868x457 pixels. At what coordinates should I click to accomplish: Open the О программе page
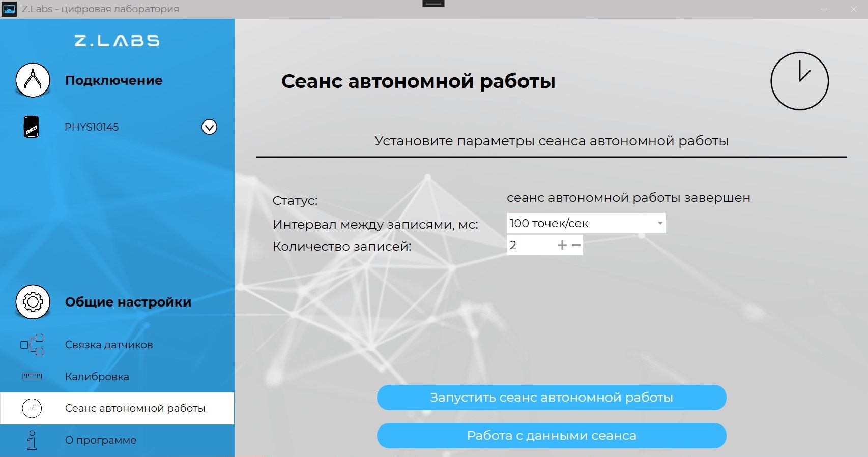pyautogui.click(x=101, y=440)
